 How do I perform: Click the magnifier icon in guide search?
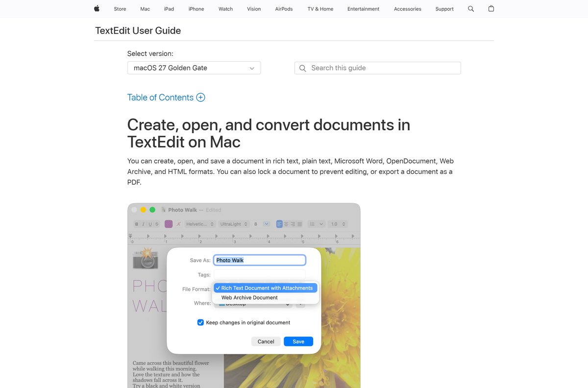point(303,68)
